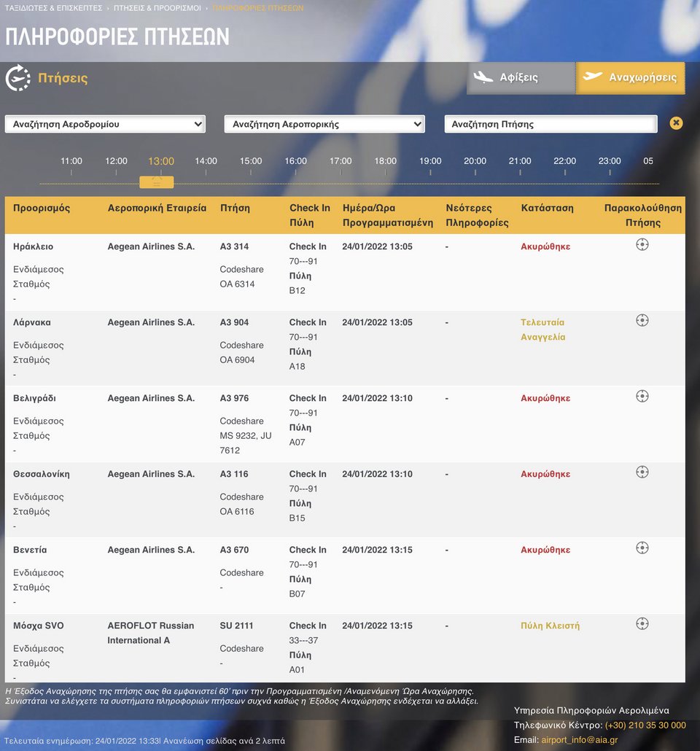Select destination Ηράκλειο in the table
700x751 pixels.
(x=33, y=246)
